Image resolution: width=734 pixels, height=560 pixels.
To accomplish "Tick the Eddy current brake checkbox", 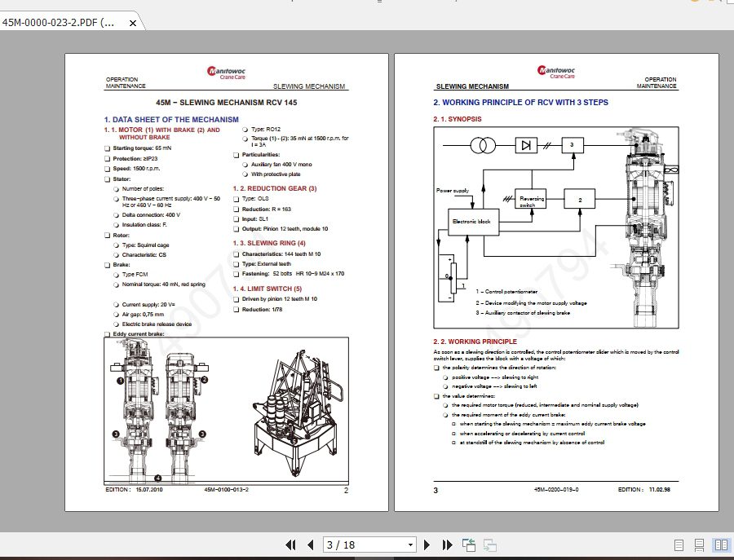I will (106, 333).
